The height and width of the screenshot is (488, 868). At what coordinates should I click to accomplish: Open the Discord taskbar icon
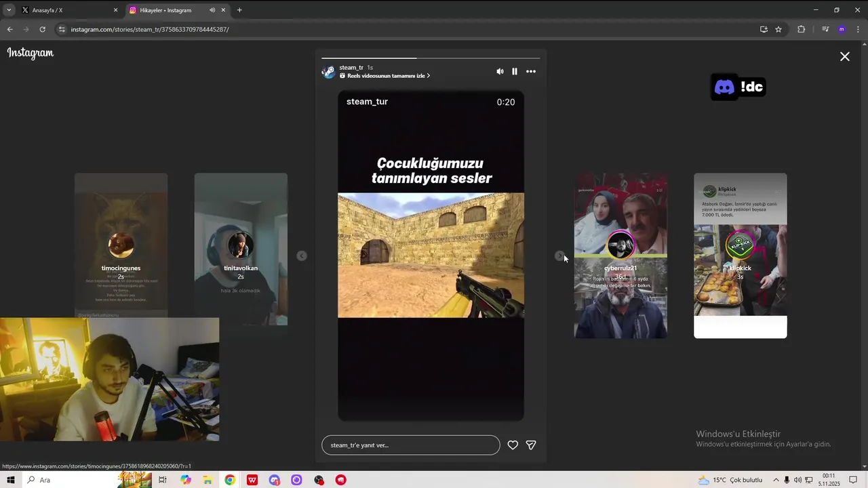274,480
